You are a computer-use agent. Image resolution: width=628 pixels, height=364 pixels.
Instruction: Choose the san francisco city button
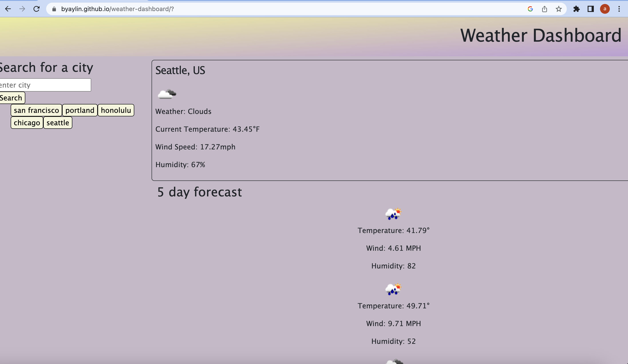click(x=36, y=110)
